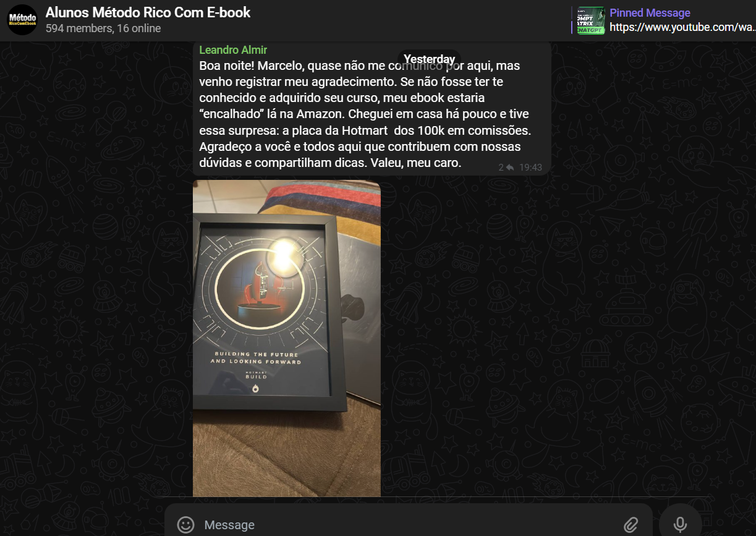Click the pinned message purple indicator bar

572,20
